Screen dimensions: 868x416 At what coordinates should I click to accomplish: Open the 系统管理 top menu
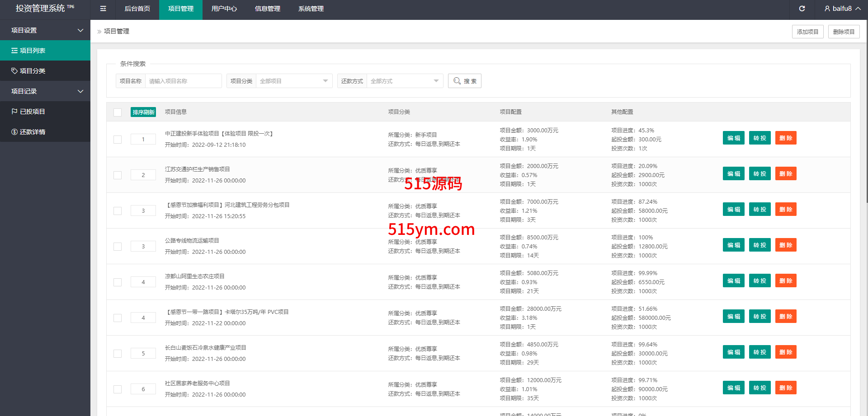pyautogui.click(x=311, y=9)
